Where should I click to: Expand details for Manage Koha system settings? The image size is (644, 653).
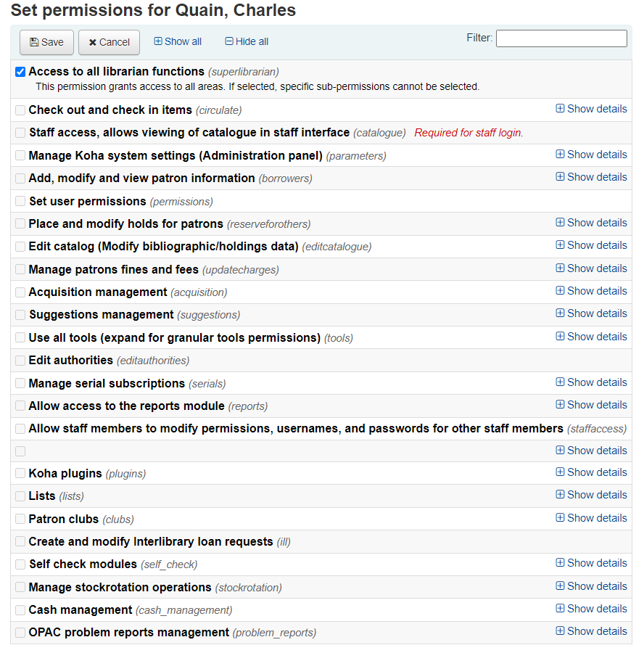[592, 155]
